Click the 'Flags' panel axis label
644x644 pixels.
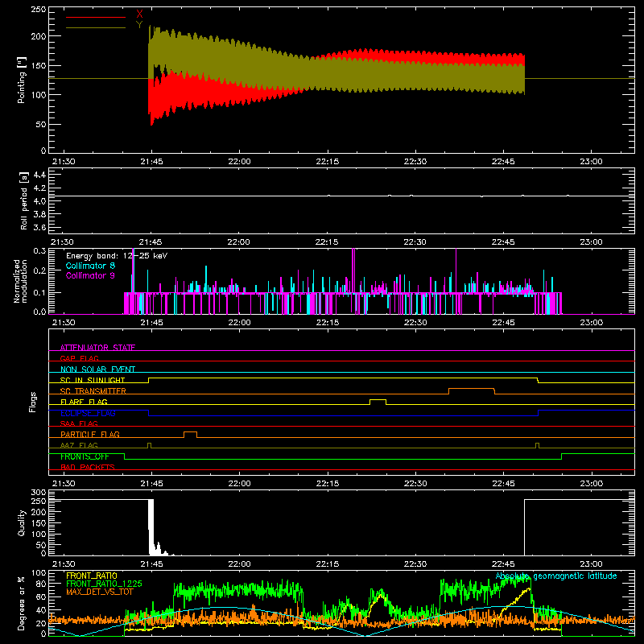pyautogui.click(x=33, y=402)
